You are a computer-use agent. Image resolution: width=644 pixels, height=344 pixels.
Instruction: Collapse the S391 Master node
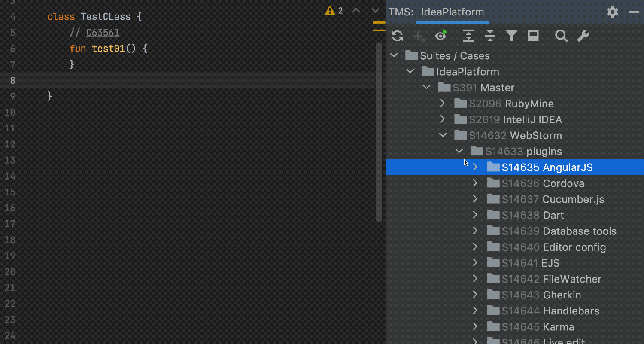click(x=426, y=87)
